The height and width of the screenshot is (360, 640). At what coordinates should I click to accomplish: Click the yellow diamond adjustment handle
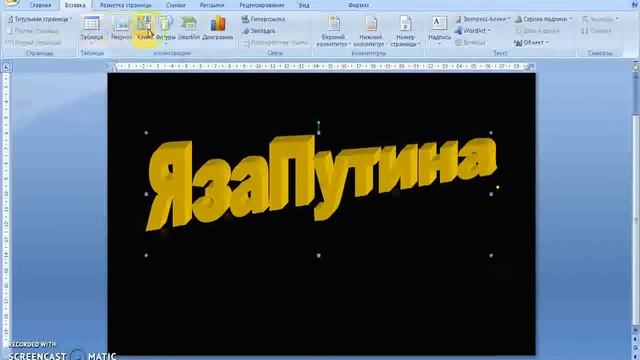(498, 187)
